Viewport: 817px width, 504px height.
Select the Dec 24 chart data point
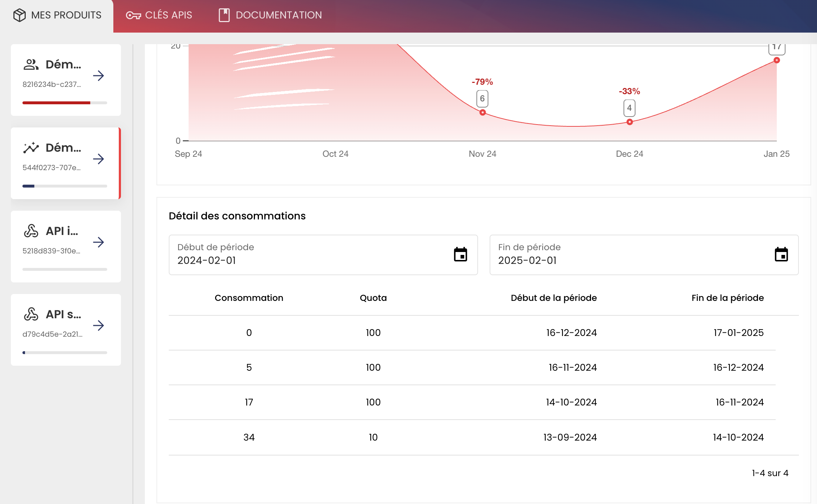pyautogui.click(x=630, y=122)
